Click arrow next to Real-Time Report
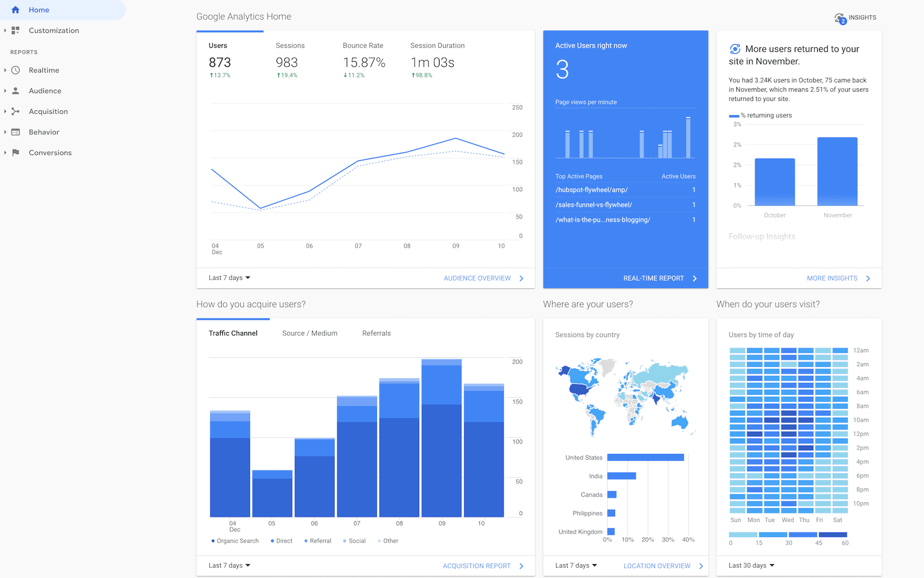924x578 pixels. (x=695, y=278)
